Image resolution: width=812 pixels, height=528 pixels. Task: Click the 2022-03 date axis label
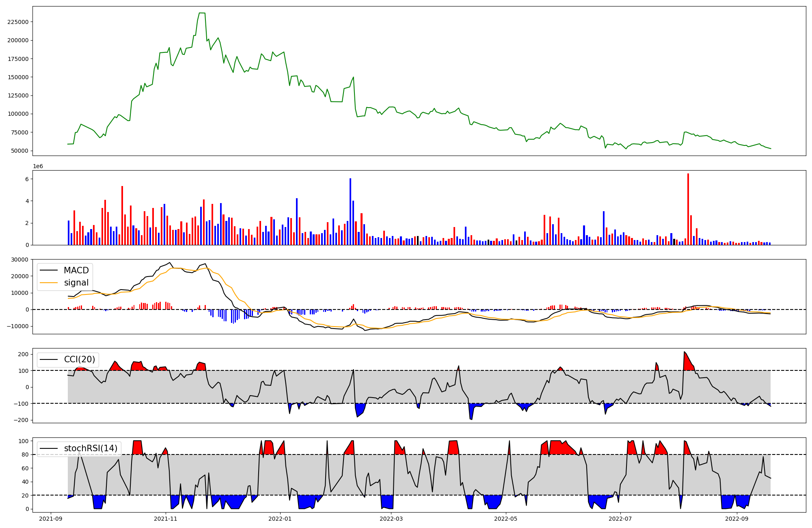pyautogui.click(x=391, y=519)
